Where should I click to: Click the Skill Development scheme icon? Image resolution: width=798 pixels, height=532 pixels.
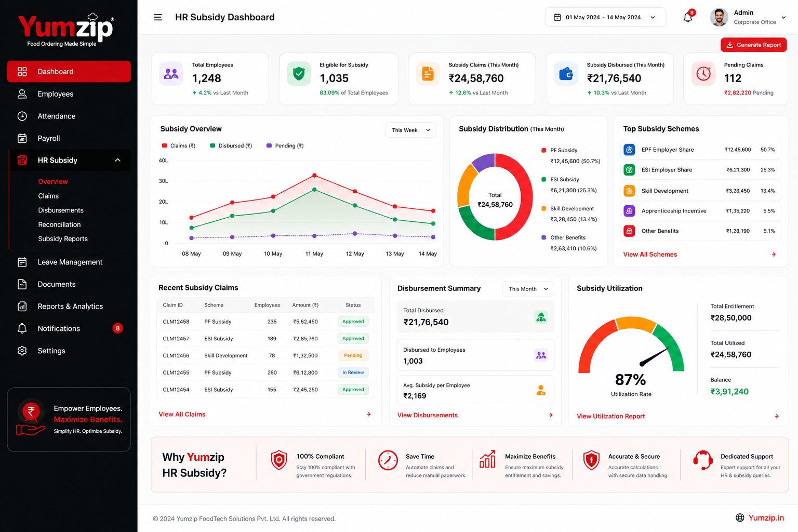629,191
